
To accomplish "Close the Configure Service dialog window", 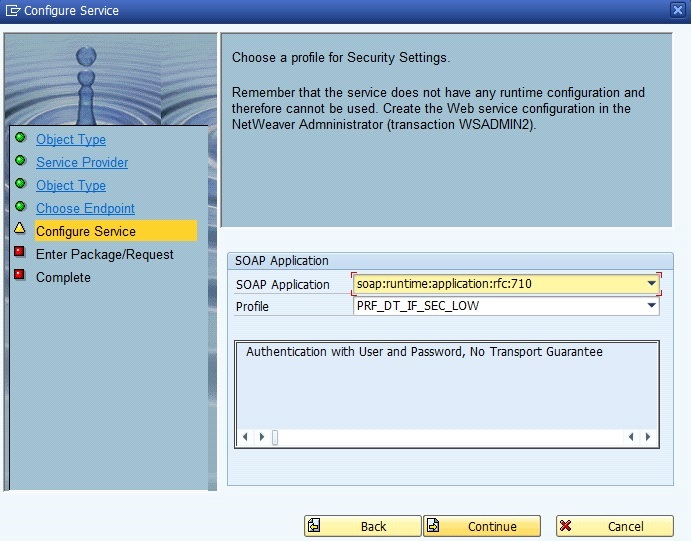I will (x=678, y=10).
